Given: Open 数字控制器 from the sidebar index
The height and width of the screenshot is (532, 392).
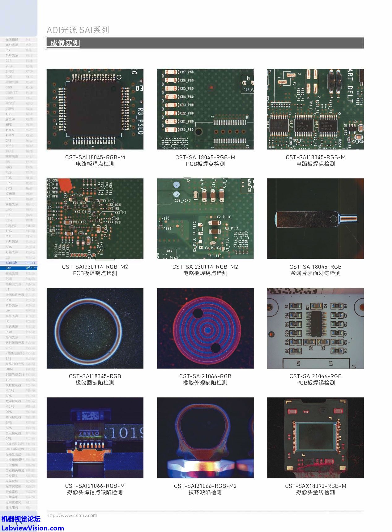Looking at the screenshot, I should pos(13,401).
